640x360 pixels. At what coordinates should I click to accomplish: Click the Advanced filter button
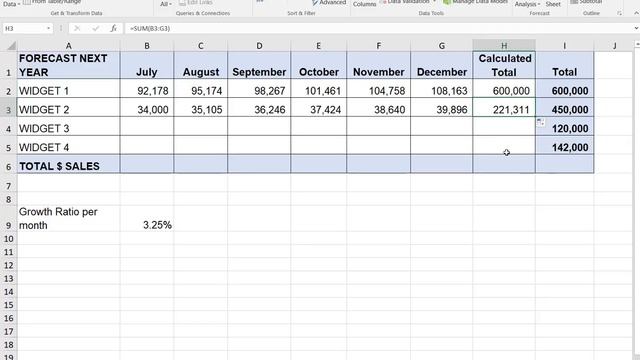pos(329,3)
